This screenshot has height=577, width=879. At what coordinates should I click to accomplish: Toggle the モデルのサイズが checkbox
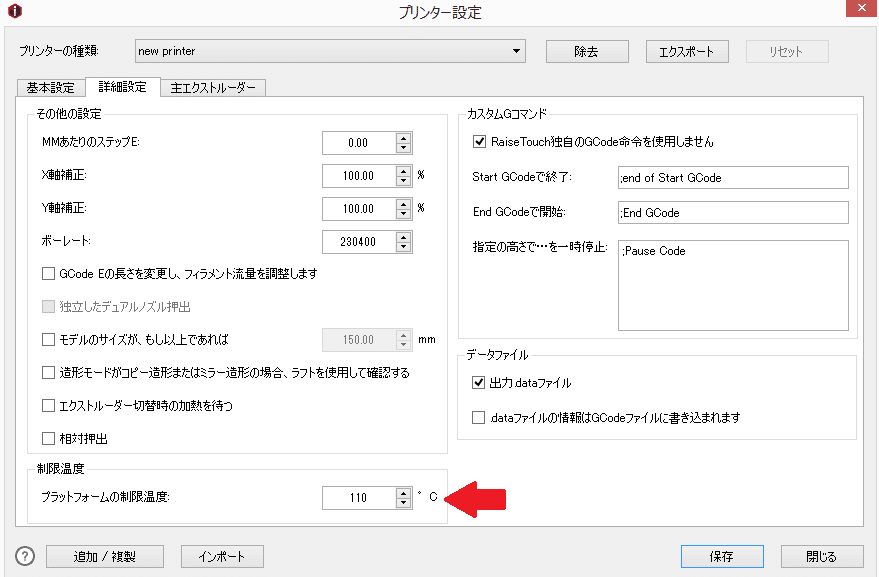49,340
